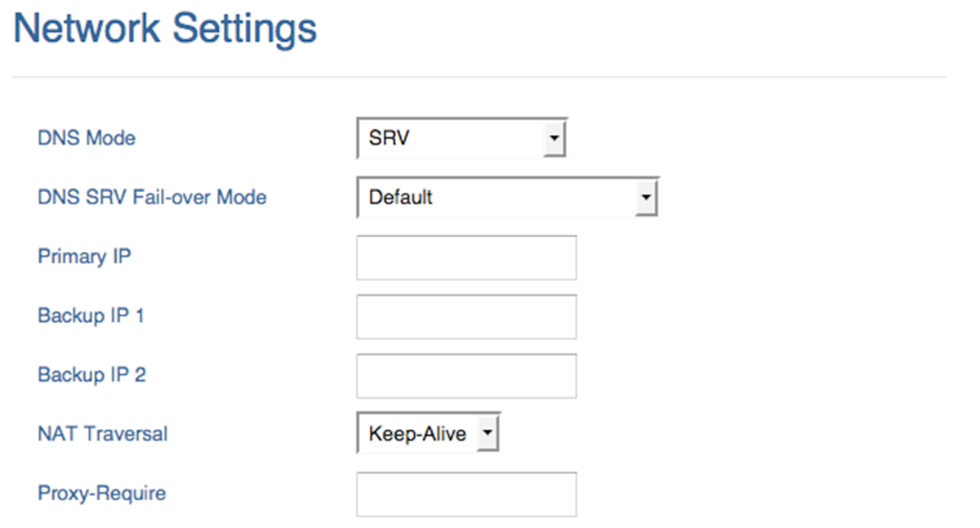Click the DNS SRV Fail-over Mode label

(152, 197)
